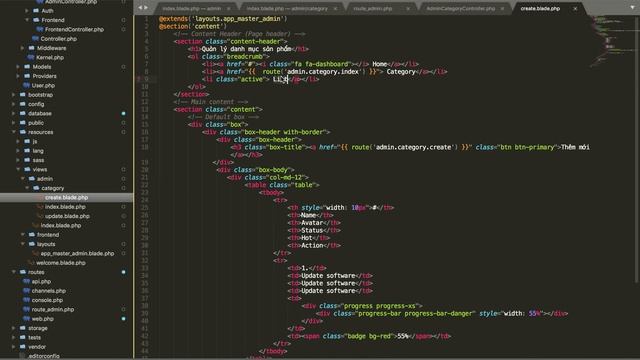Click the PHP icon beside Controller.php

click(36, 39)
